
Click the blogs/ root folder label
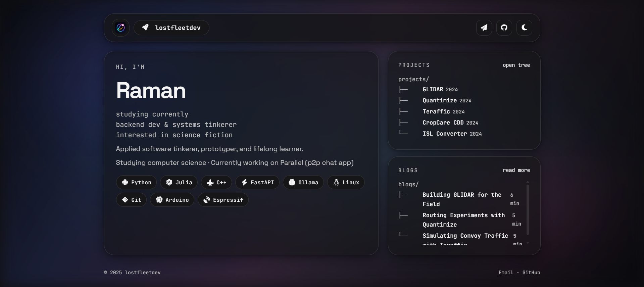(408, 184)
